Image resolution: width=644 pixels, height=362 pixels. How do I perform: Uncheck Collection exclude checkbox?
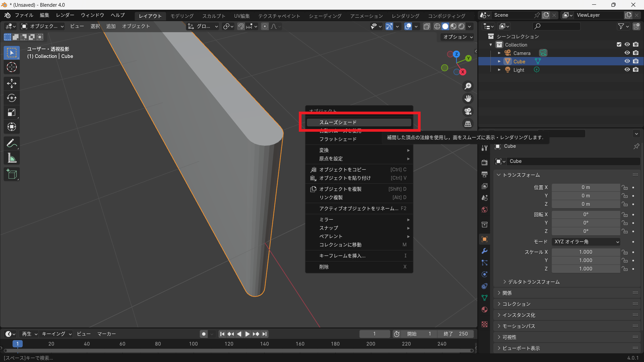619,45
